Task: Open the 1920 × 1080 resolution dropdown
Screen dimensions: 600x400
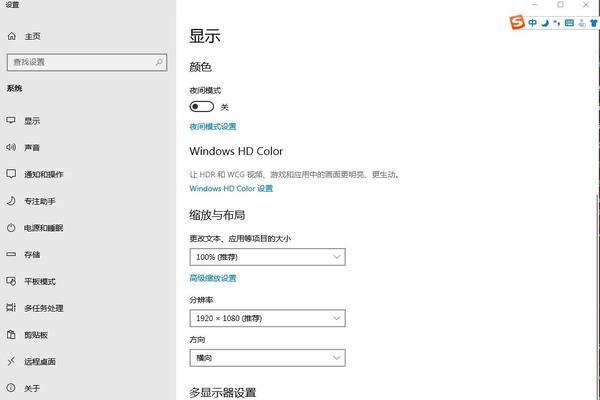Action: [x=267, y=318]
